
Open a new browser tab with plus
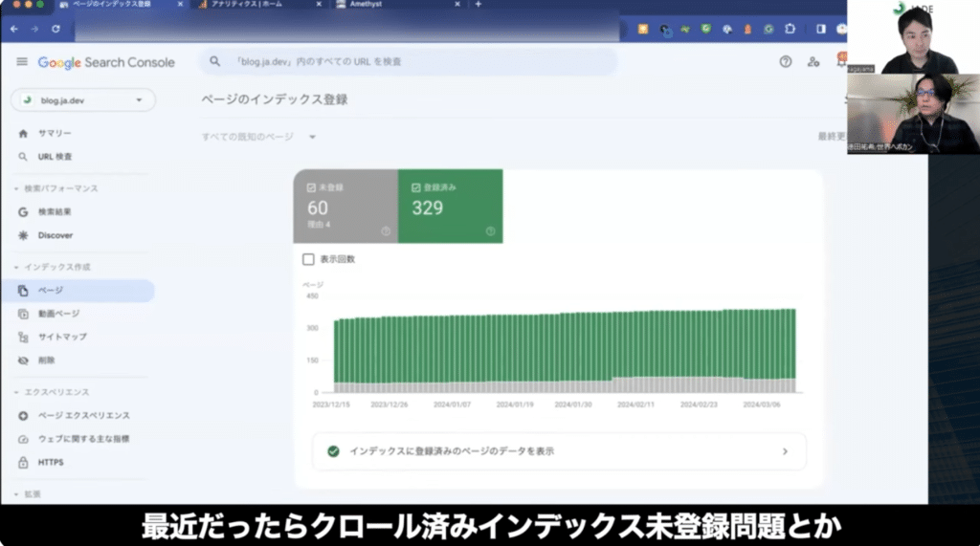(x=479, y=5)
